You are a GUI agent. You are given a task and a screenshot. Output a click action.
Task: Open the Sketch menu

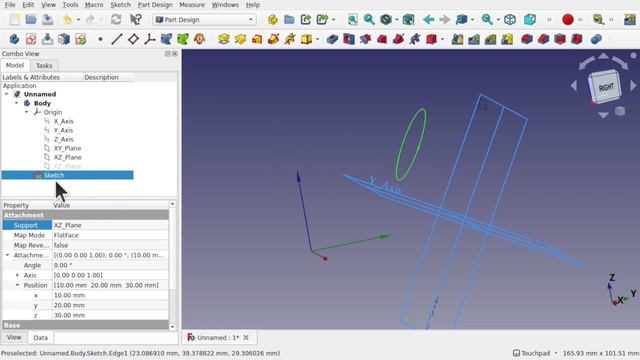point(120,5)
